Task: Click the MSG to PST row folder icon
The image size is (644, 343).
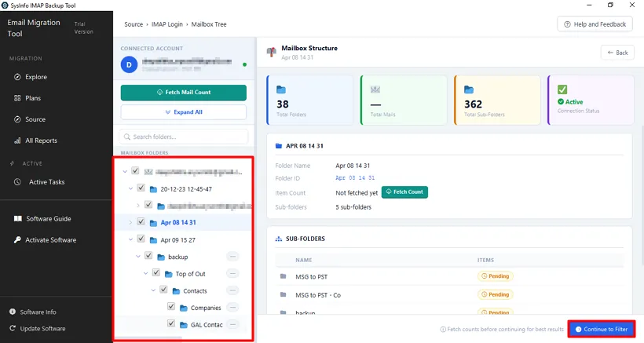Action: click(x=283, y=276)
